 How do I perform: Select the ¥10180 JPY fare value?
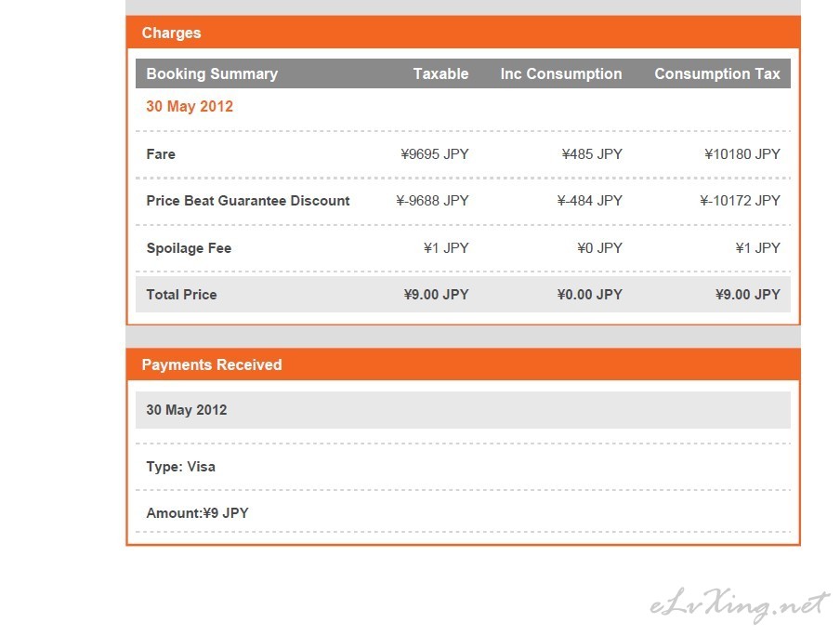coord(742,154)
